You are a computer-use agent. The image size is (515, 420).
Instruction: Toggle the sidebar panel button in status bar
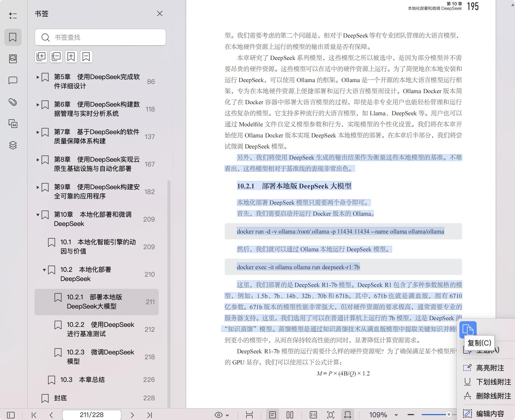[11, 415]
